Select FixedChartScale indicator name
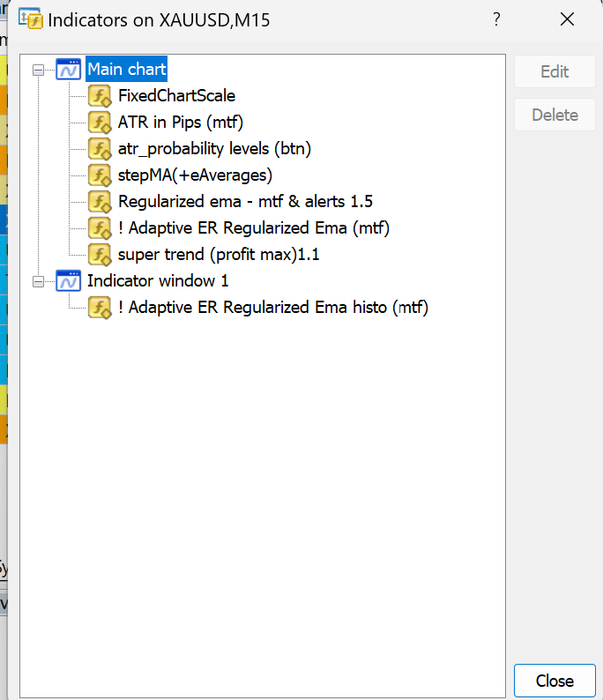 [176, 95]
